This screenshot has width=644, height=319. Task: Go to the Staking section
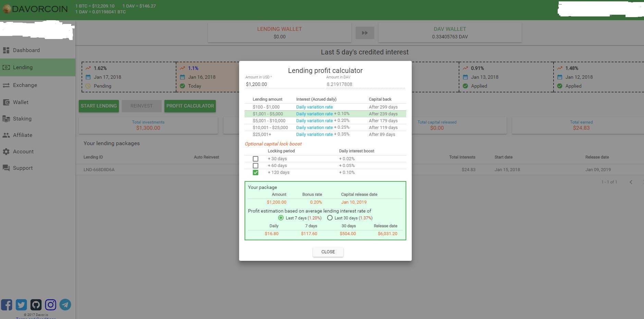(x=38, y=119)
